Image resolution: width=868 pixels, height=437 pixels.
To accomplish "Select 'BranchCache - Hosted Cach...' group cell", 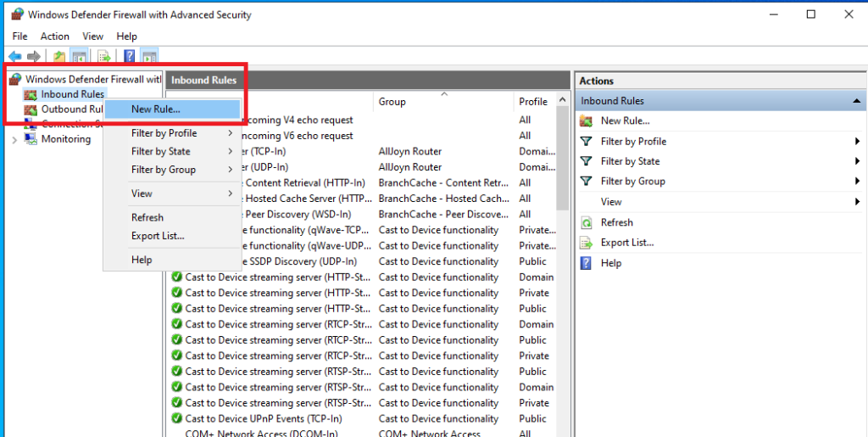I will (x=443, y=199).
